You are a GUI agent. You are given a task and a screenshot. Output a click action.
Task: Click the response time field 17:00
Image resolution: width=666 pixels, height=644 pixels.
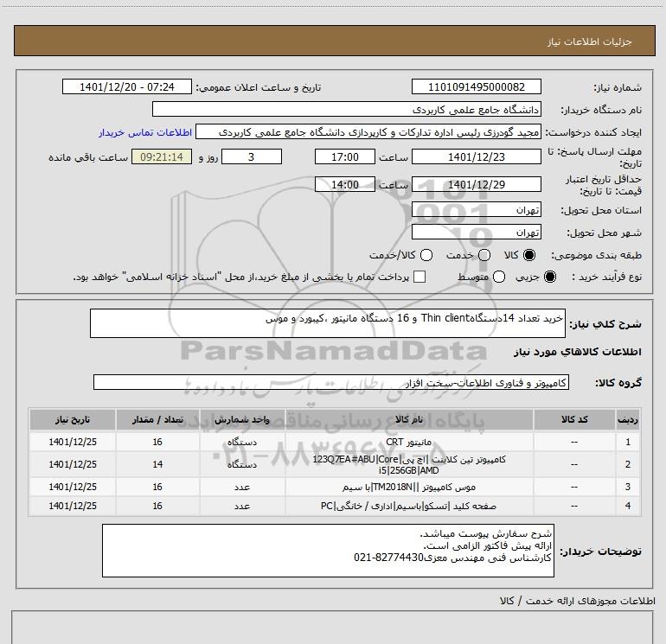(x=345, y=156)
